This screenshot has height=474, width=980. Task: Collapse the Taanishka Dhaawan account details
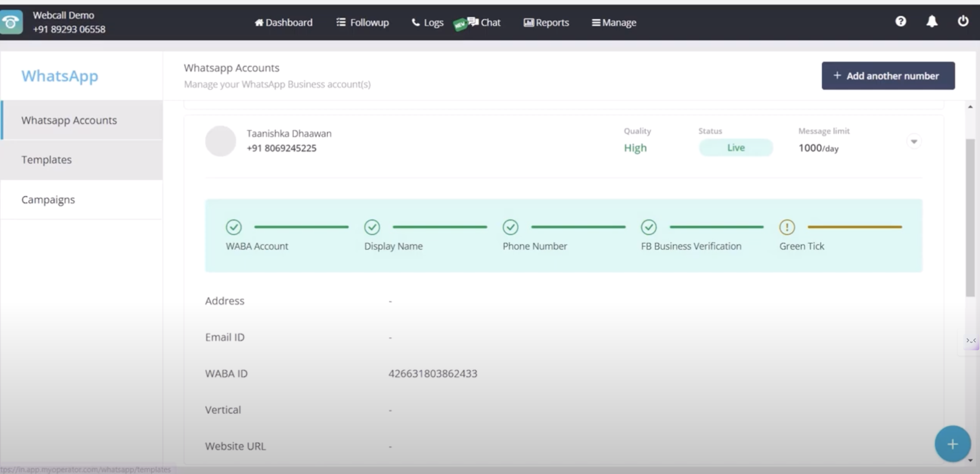tap(914, 142)
